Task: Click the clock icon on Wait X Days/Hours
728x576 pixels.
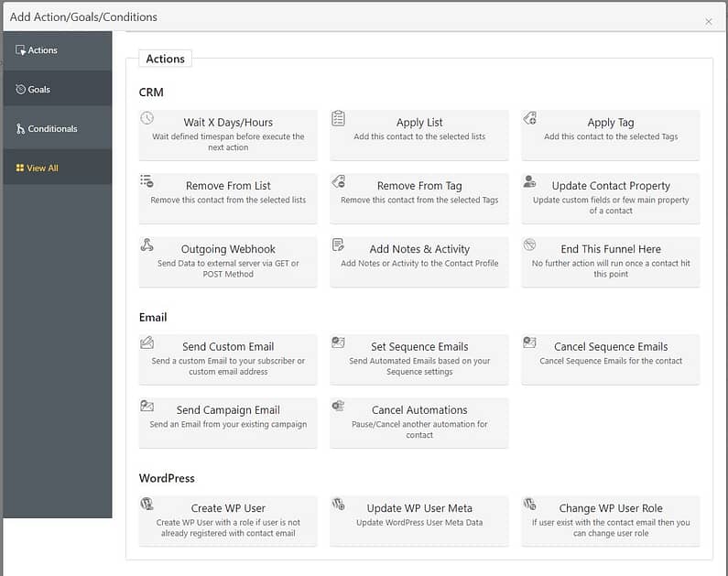Action: click(147, 118)
